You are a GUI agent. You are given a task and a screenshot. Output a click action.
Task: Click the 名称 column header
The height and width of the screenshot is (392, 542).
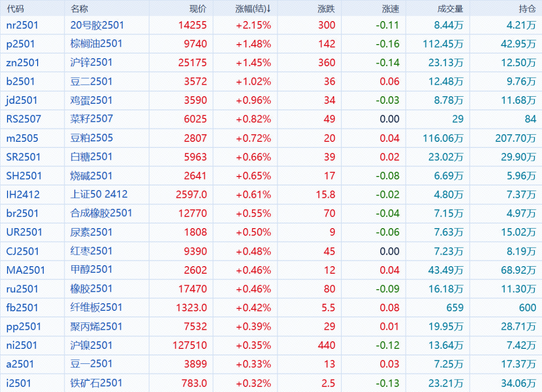[79, 9]
